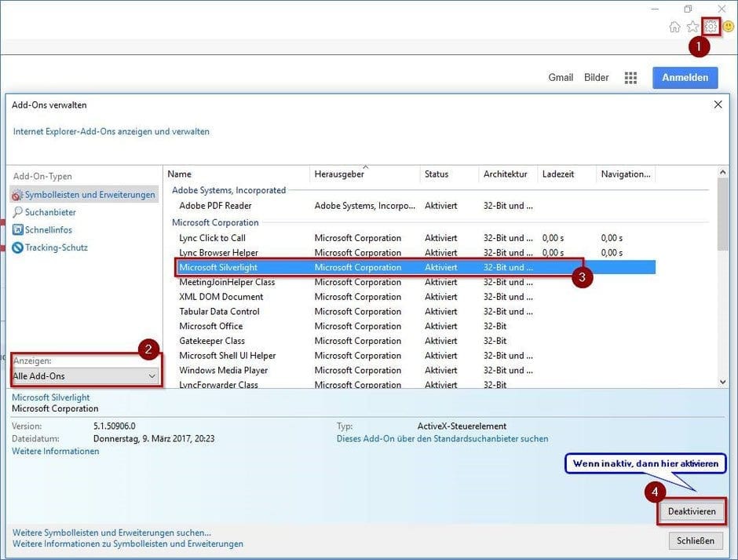Click the file date Donnerstag, 9. März 2017
This screenshot has height=560, width=738.
[x=154, y=438]
